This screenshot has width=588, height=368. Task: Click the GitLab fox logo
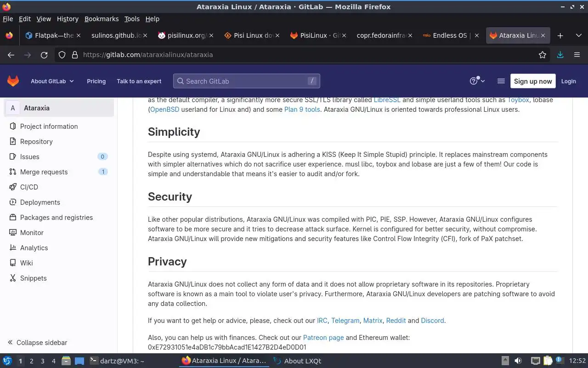pos(13,81)
